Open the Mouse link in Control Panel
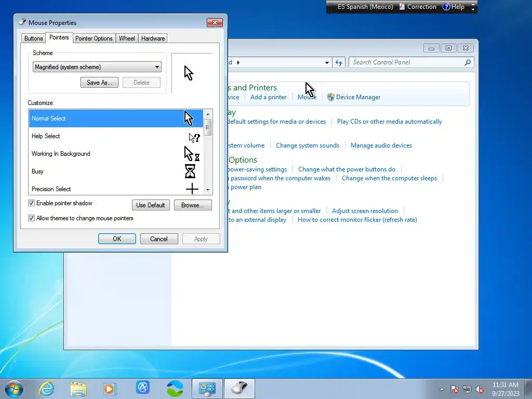The width and height of the screenshot is (532, 399). pos(307,97)
